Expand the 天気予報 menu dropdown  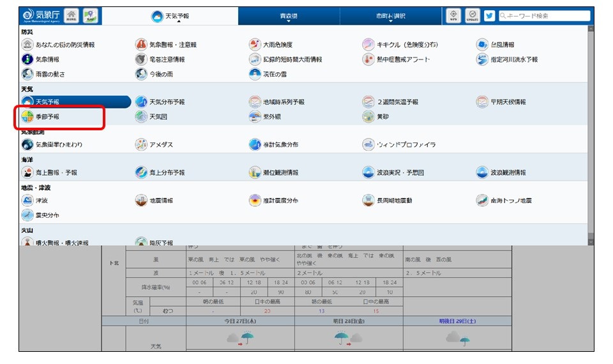click(x=170, y=16)
